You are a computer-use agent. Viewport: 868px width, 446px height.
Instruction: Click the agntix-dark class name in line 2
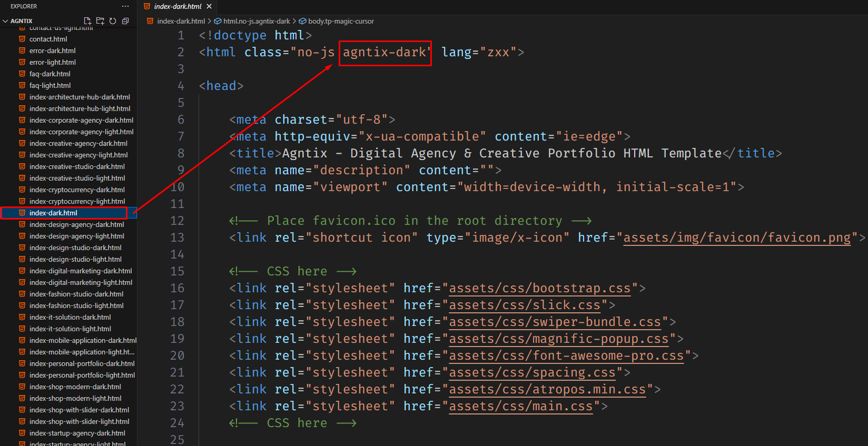click(x=385, y=52)
